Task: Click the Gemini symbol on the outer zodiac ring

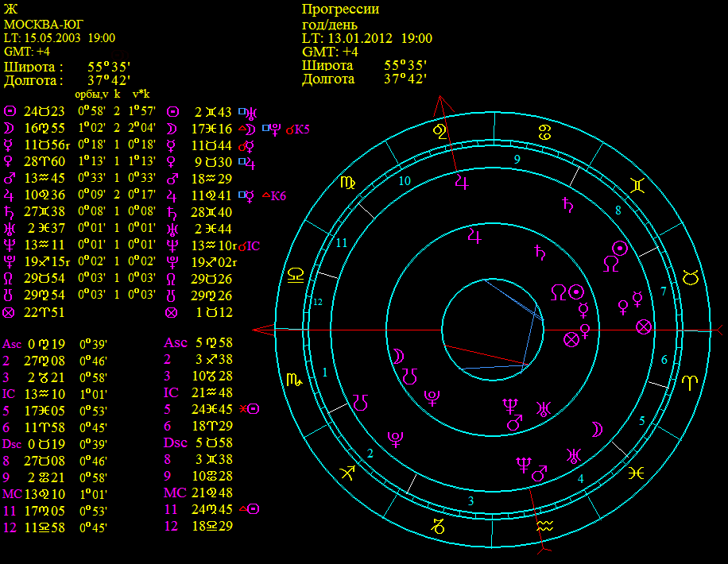Action: [x=637, y=186]
